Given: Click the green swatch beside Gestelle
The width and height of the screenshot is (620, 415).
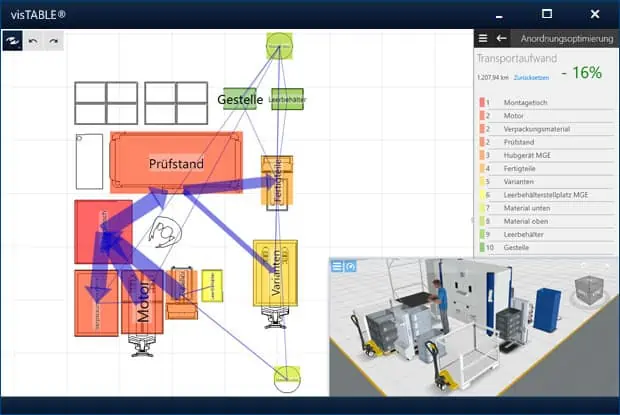Looking at the screenshot, I should [482, 247].
